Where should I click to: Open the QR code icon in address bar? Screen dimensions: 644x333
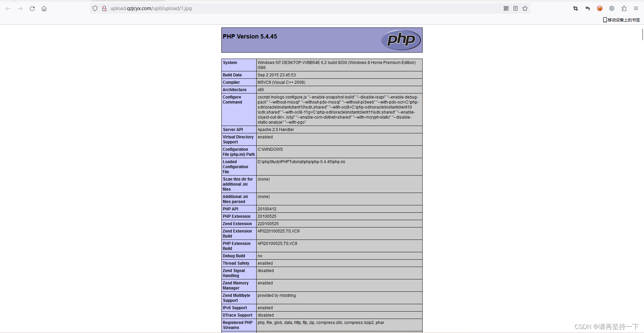point(506,8)
